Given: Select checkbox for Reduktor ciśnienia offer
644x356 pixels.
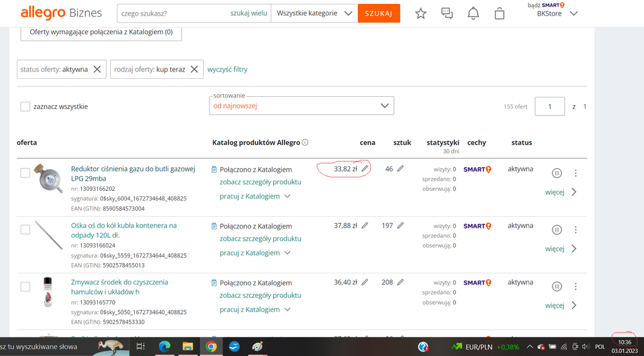Looking at the screenshot, I should [x=25, y=173].
